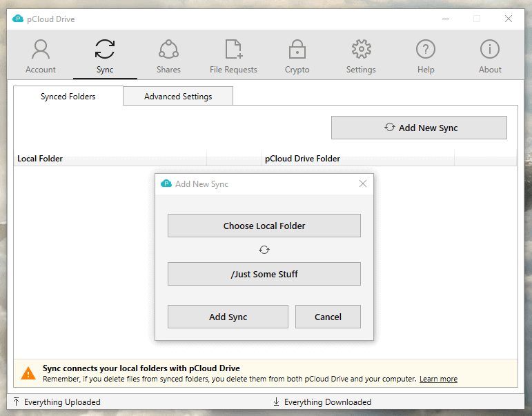
Task: Open the Shares section
Action: 168,56
